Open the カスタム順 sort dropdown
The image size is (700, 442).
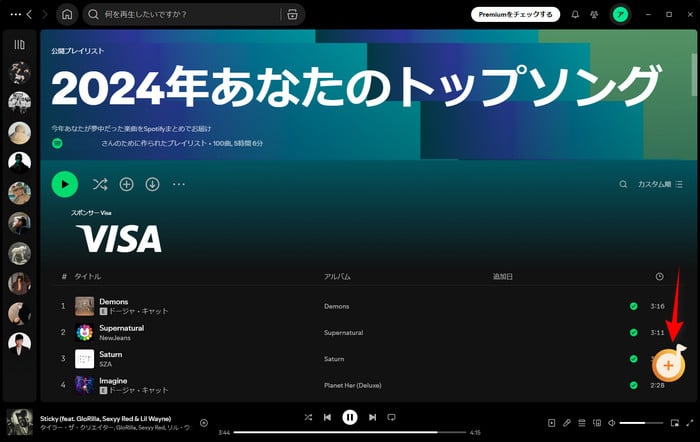[660, 184]
